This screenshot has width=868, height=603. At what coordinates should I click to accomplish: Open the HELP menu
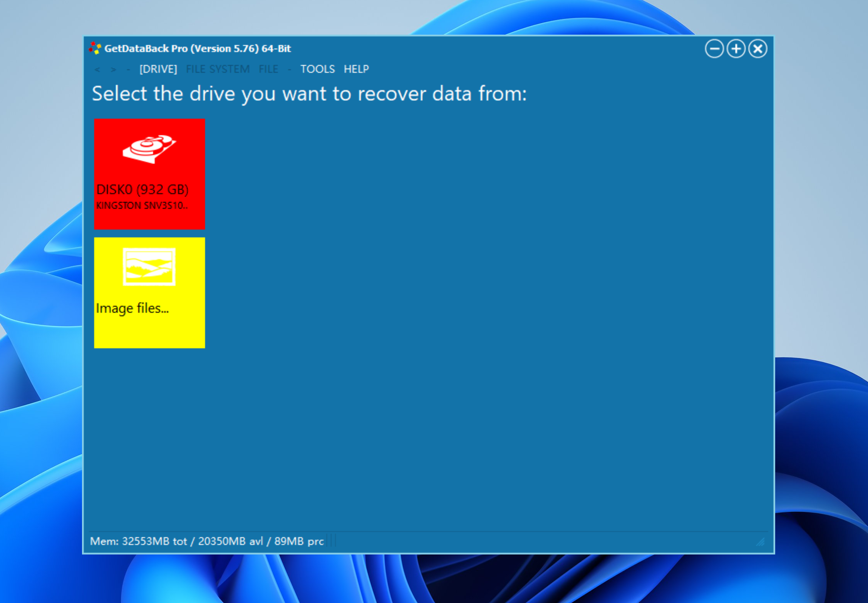356,69
